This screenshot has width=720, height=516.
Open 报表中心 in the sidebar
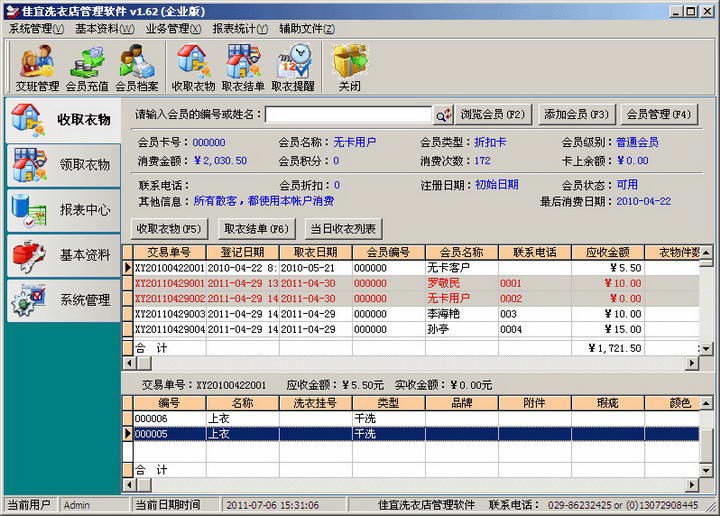click(63, 210)
